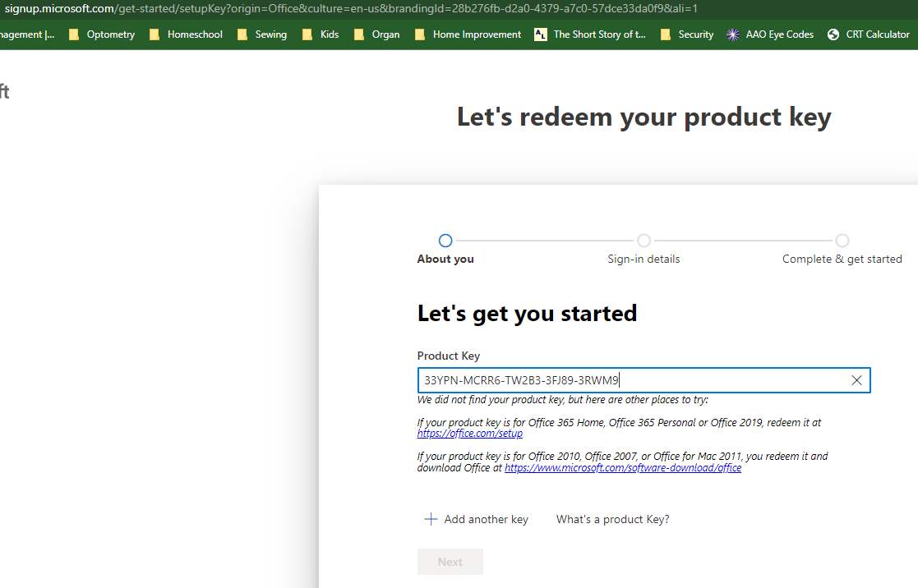Open the Security bookmarks folder

coord(686,34)
